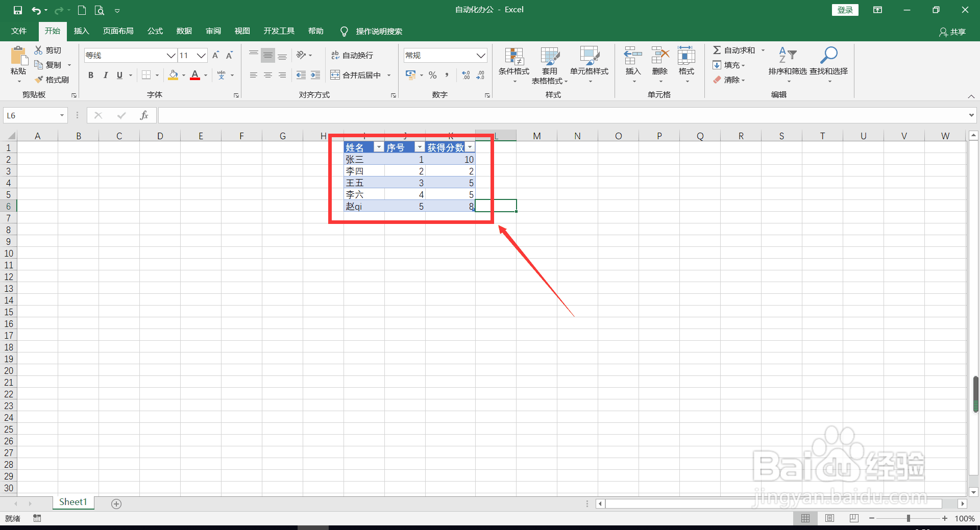The image size is (980, 530).
Task: Save the workbook with the floppy icon
Action: point(18,10)
